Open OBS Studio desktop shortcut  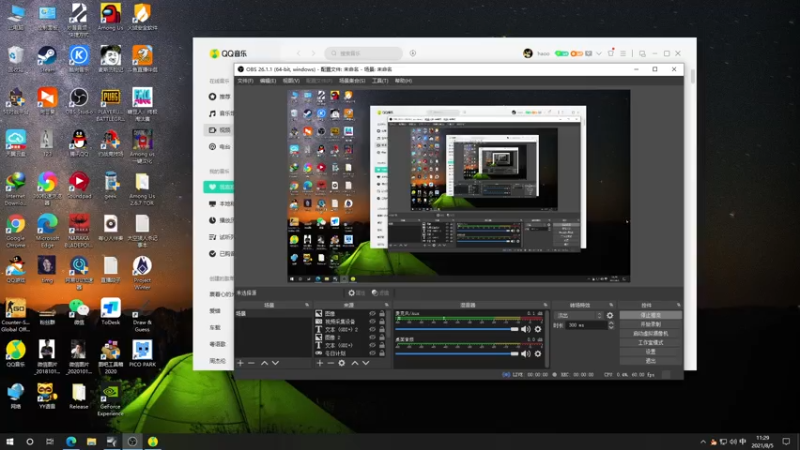point(79,101)
